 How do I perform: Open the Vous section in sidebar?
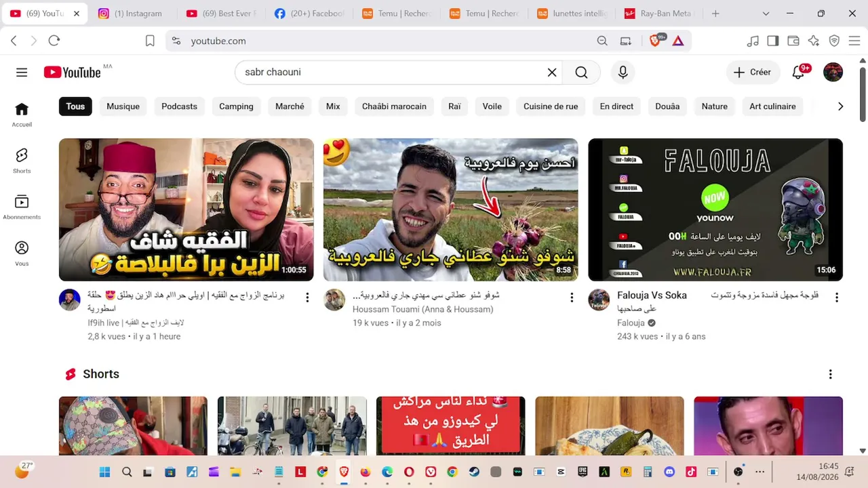pyautogui.click(x=22, y=253)
